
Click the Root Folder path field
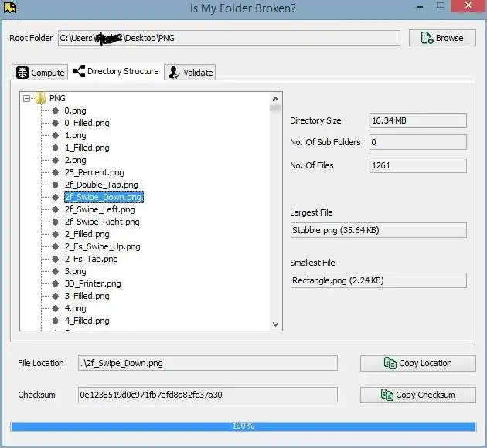pyautogui.click(x=229, y=38)
